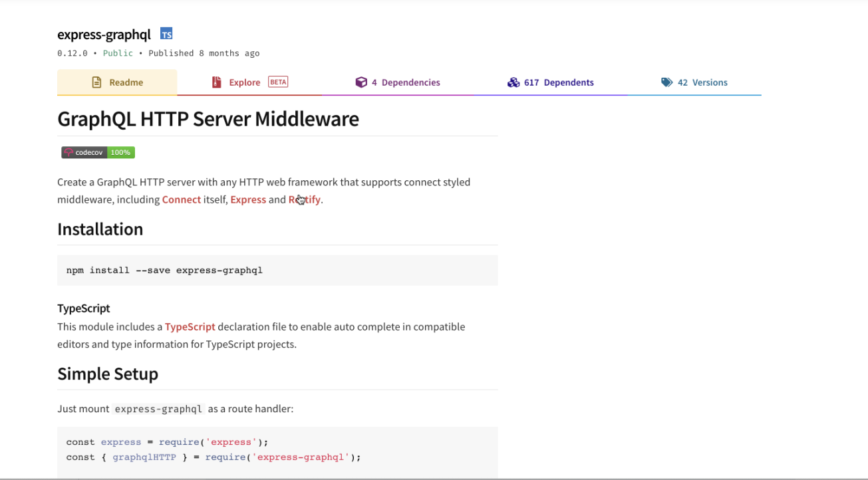Open the 4 Dependencies tab
Image resolution: width=868 pixels, height=480 pixels.
point(398,82)
